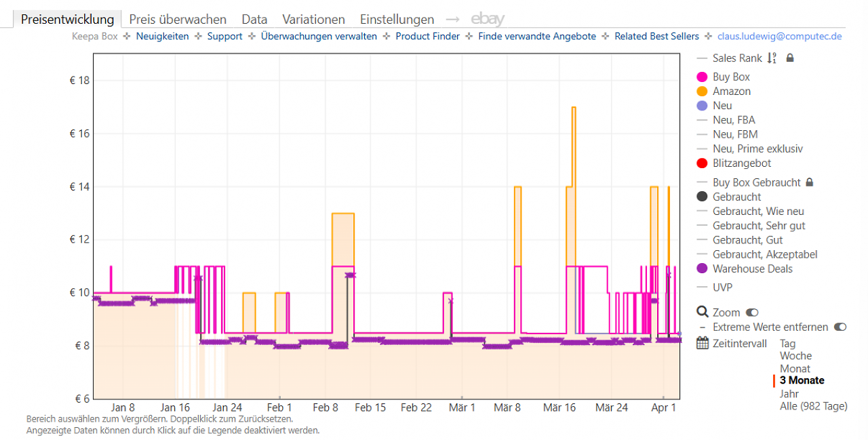Click the Zoom magnifier icon
Image resolution: width=868 pixels, height=440 pixels.
point(703,312)
